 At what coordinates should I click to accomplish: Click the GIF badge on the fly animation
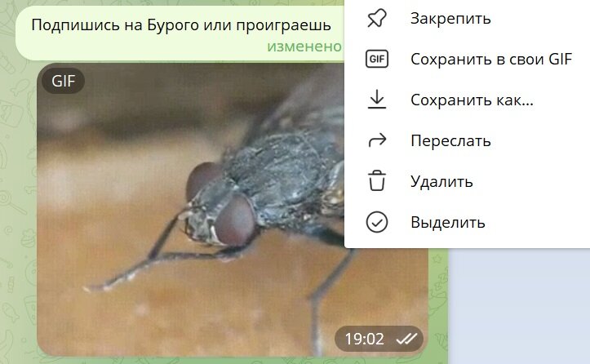tap(63, 81)
